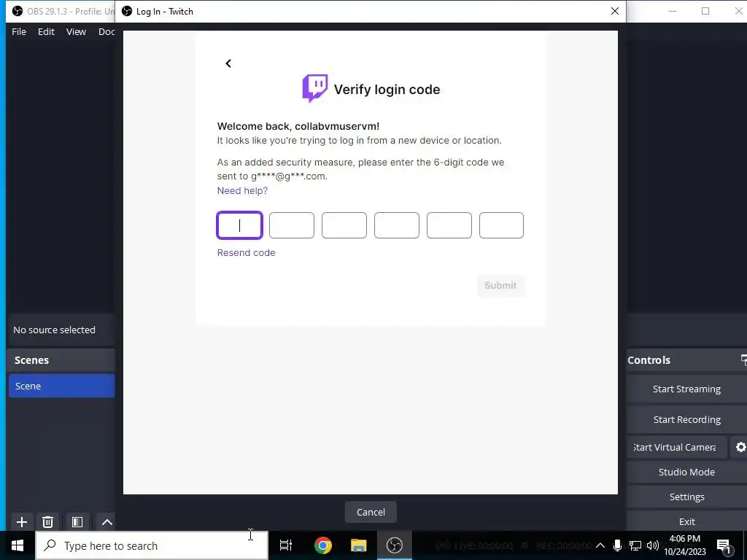This screenshot has width=747, height=560.
Task: Click microphone icon in system tray
Action: coord(617,545)
